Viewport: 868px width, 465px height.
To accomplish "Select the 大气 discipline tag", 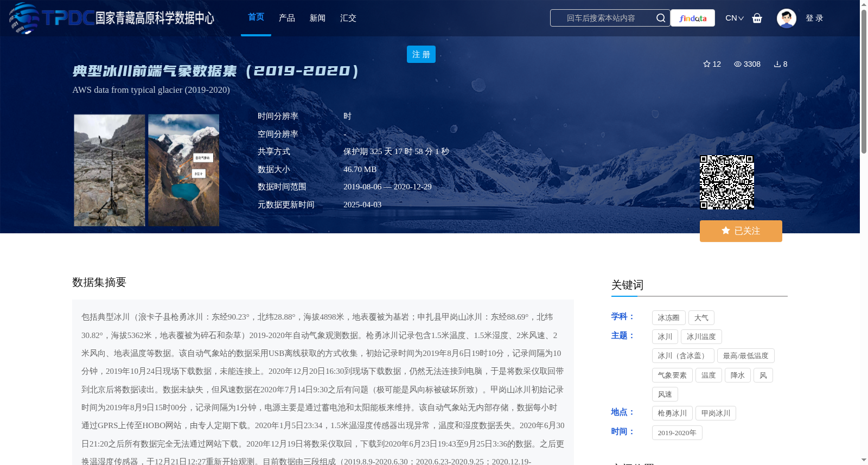I will [701, 317].
